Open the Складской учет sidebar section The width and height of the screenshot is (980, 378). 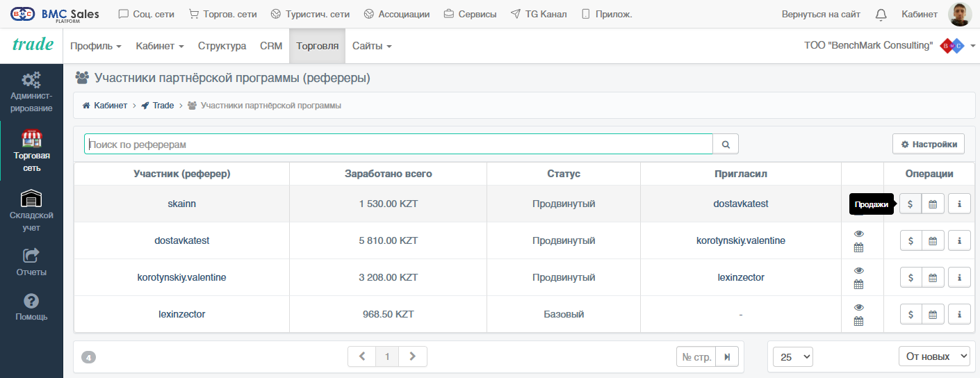click(x=31, y=211)
